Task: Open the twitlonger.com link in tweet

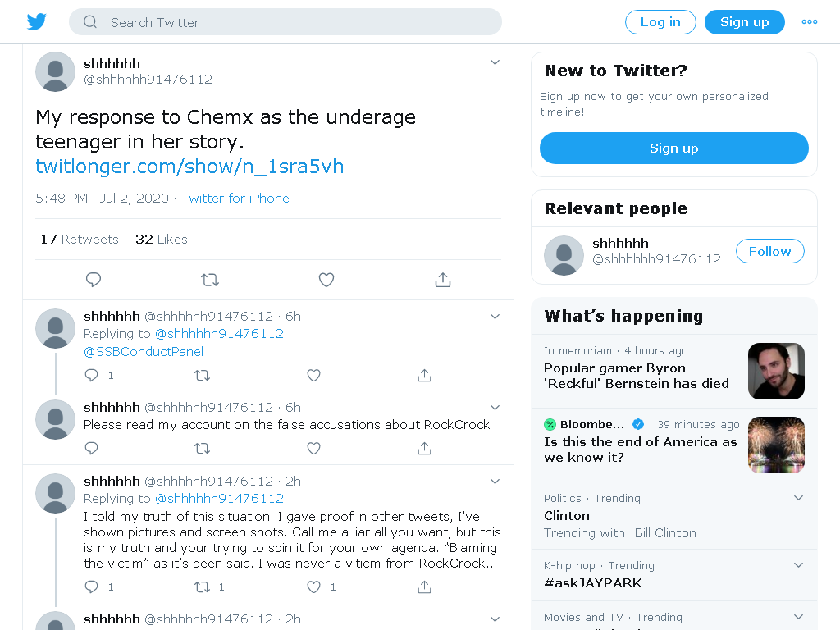Action: (x=189, y=167)
